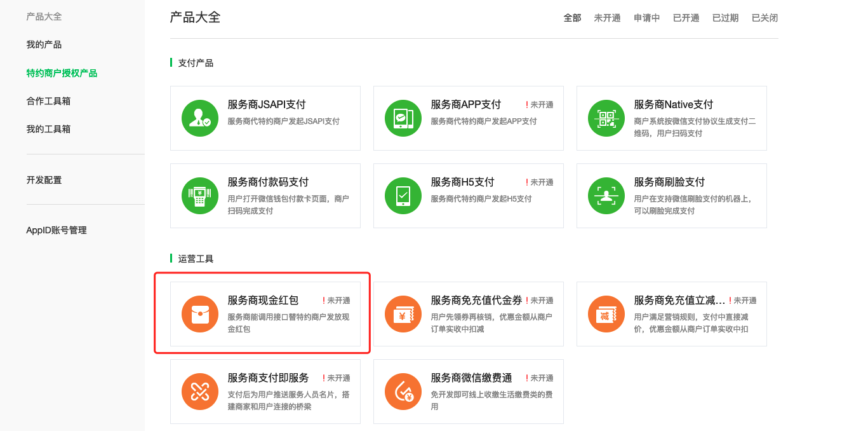Open 我的产品 in the sidebar
The image size is (868, 431).
[x=44, y=44]
